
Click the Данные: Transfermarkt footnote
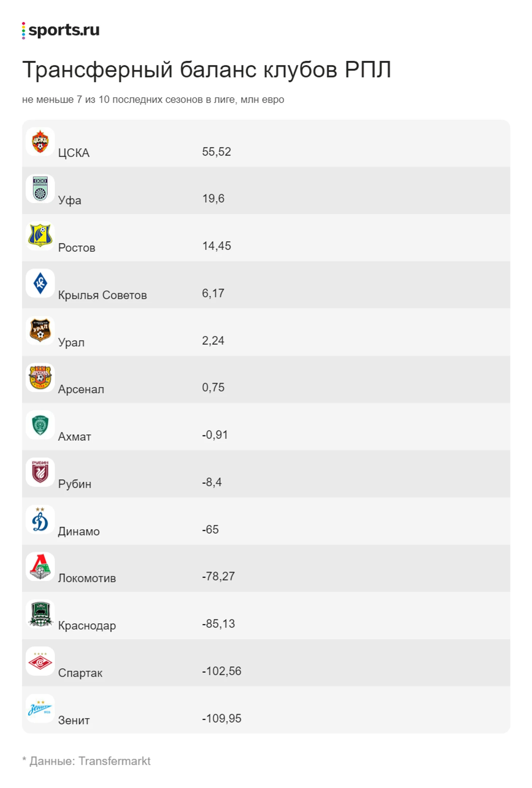point(87,761)
